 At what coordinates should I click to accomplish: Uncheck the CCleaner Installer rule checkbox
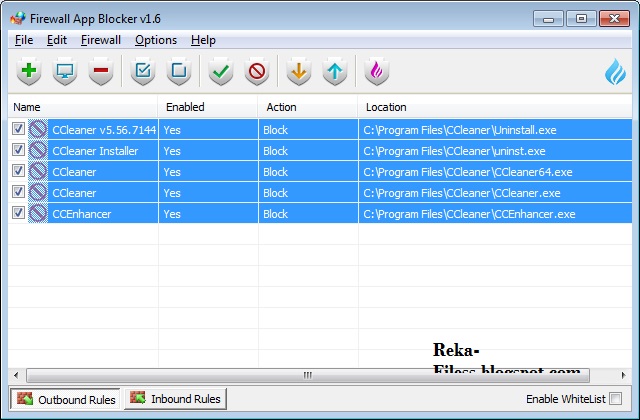coord(18,150)
